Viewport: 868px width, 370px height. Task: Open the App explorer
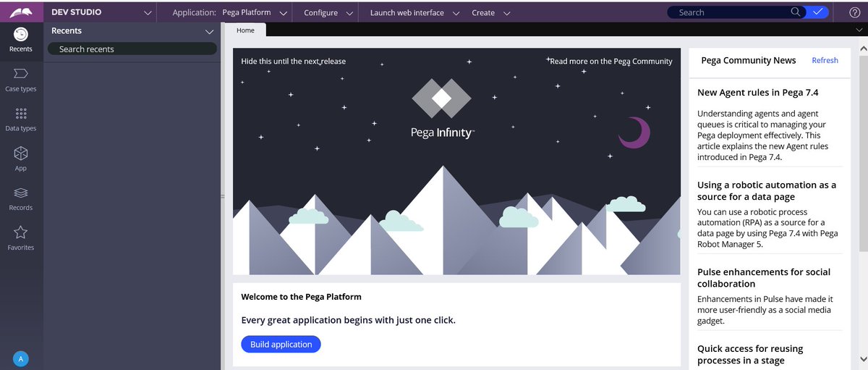(21, 159)
